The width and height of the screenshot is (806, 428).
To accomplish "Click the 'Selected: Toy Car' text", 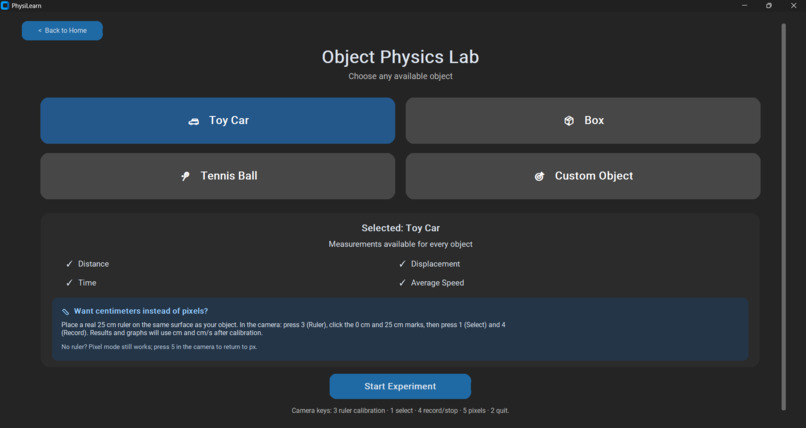I will [x=400, y=228].
